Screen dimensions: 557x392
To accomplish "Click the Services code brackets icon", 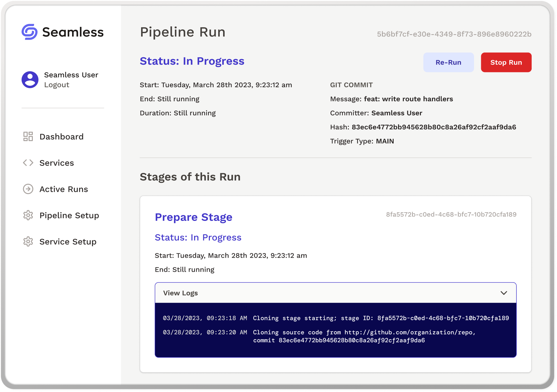I will (28, 163).
